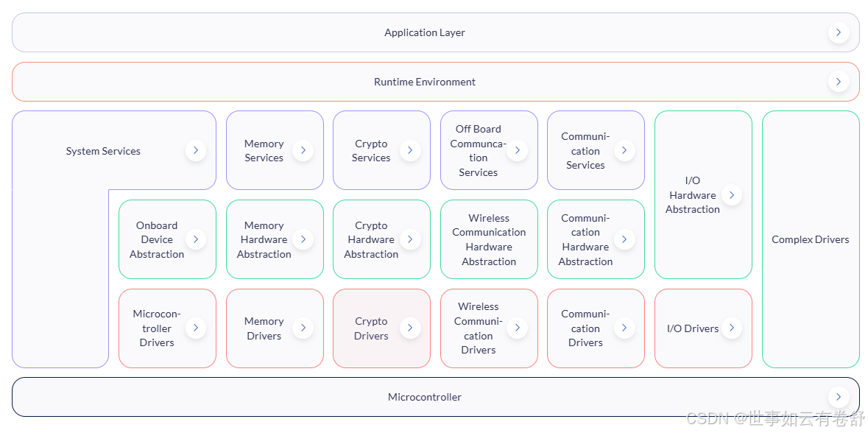
Task: Click the Onboard Device Abstraction arrow
Action: [x=195, y=239]
